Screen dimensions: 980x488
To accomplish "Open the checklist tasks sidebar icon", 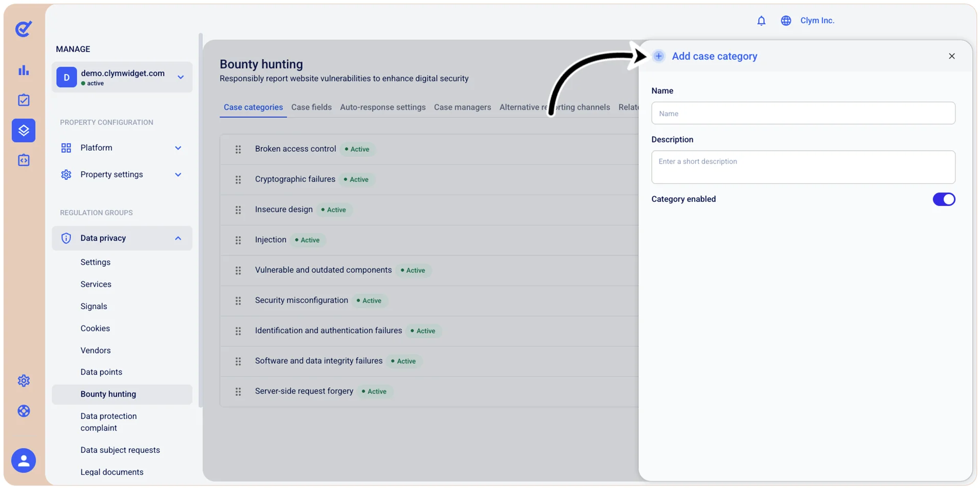I will pyautogui.click(x=24, y=100).
